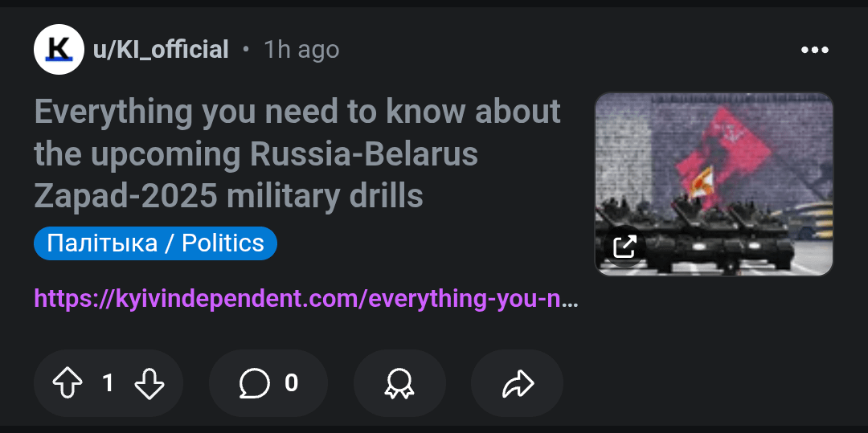Visit the u/KI_official user profile
868x433 pixels.
161,50
